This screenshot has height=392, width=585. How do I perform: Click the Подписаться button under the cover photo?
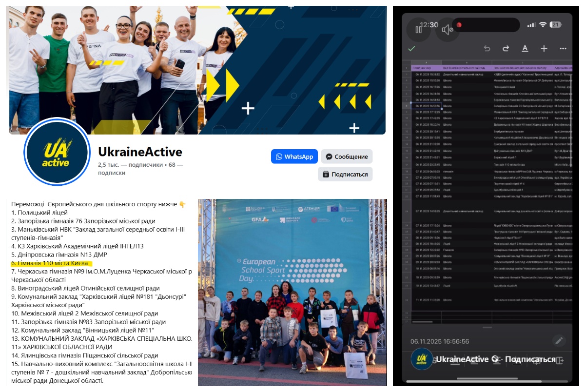(x=345, y=174)
